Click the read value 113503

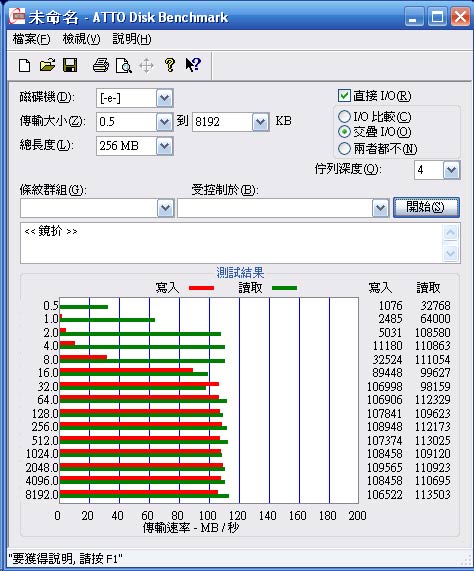pos(432,495)
